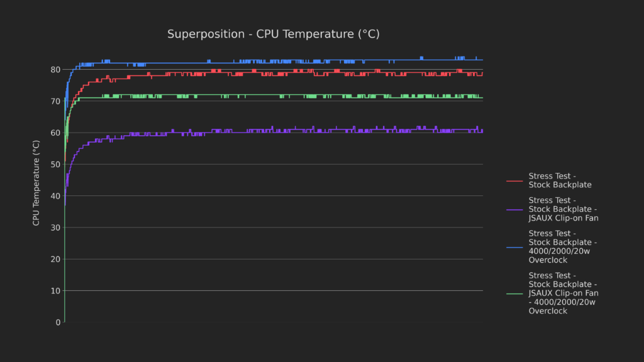
Task: Click the 70 y-axis tick label
Action: pos(56,101)
